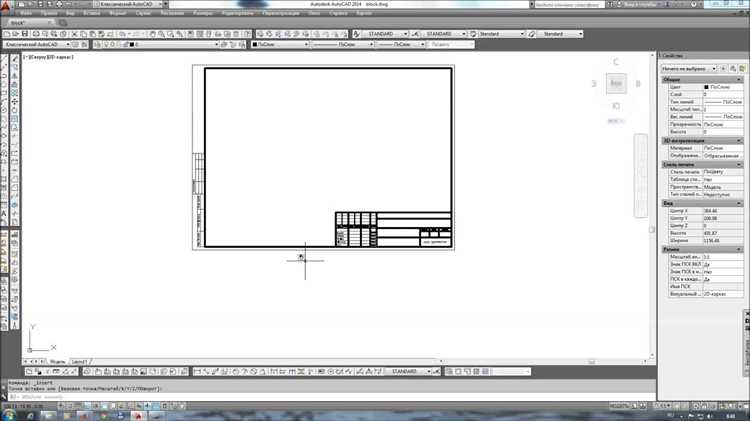Click Open file icon in Standard toolbar
The height and width of the screenshot is (421, 750).
click(16, 34)
